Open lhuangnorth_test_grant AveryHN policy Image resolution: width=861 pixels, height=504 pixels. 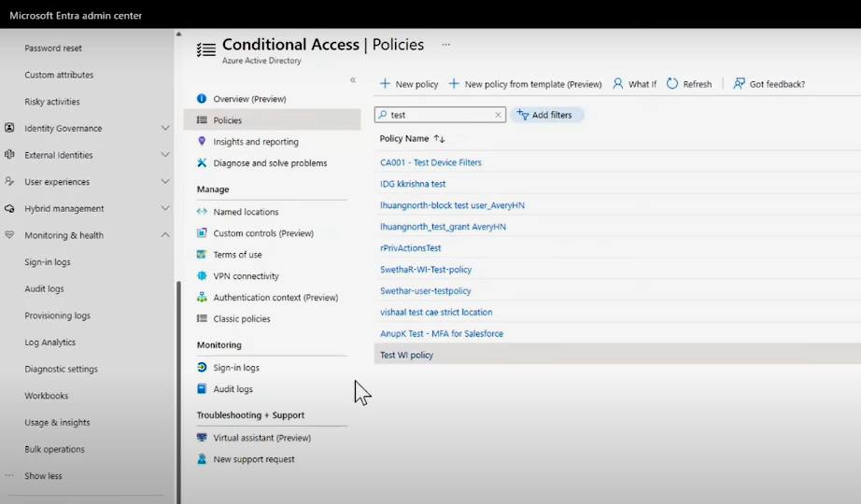443,227
